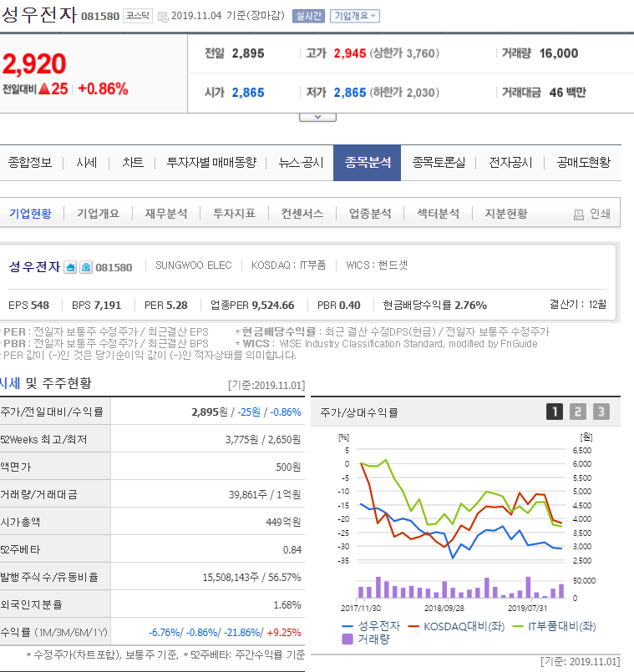Select the 컨센서스 sub-tab
Viewport: 634px width, 672px height.
(302, 214)
